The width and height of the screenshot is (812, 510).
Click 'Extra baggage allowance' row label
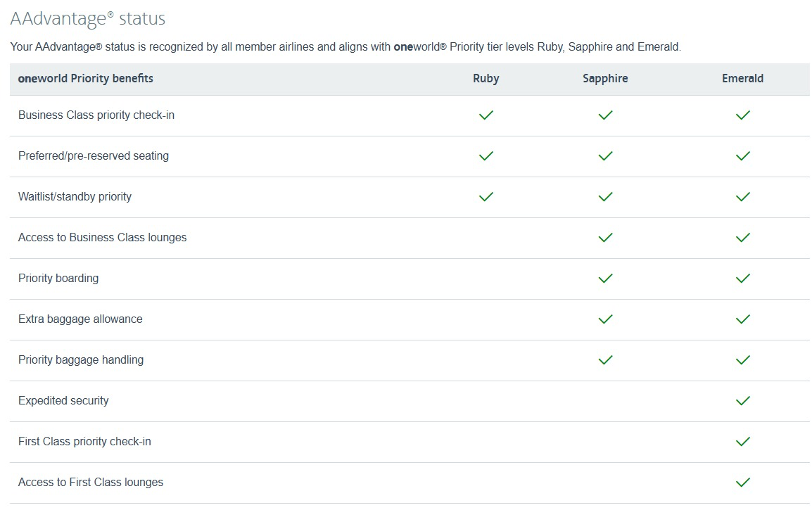click(80, 319)
